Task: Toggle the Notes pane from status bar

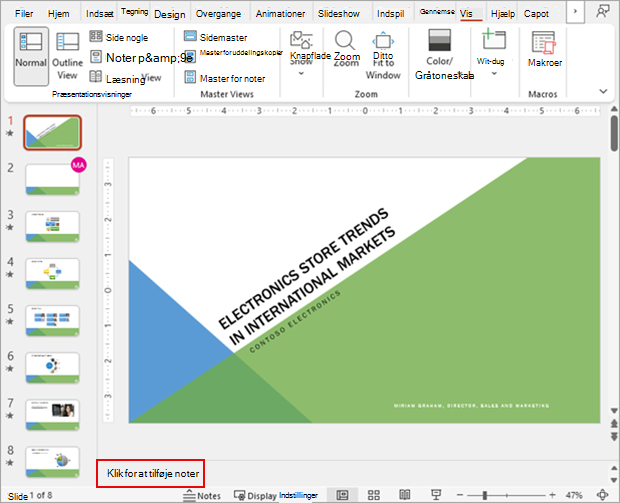Action: pyautogui.click(x=202, y=495)
